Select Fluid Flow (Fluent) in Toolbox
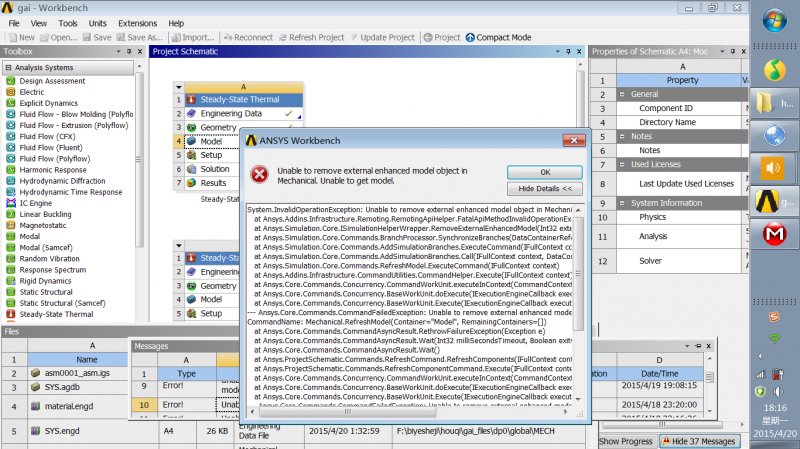Screen dimensions: 800x449 pyautogui.click(x=51, y=147)
